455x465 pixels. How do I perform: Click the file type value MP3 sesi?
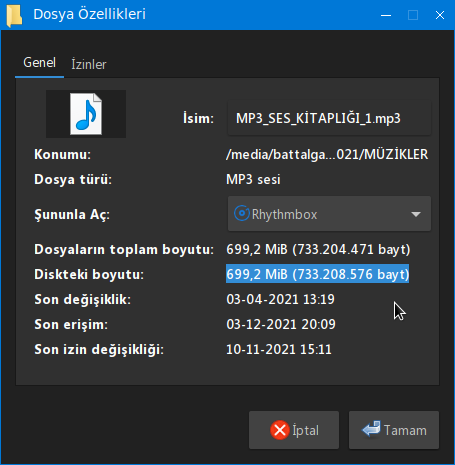pos(253,180)
